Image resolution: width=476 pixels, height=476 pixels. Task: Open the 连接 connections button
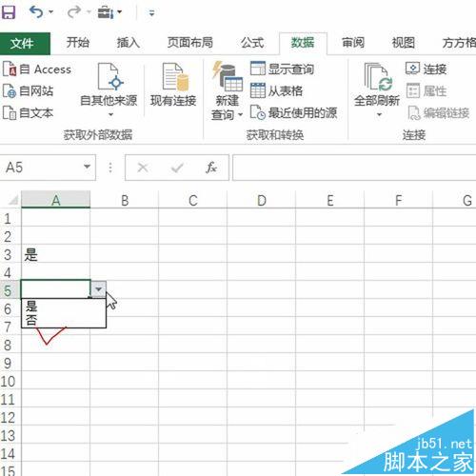[426, 69]
